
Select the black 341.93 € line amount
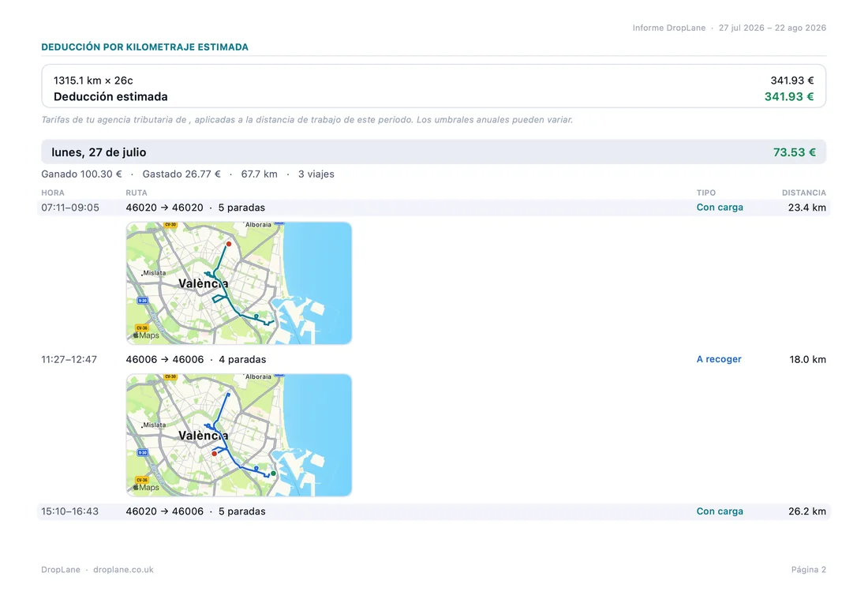(792, 80)
